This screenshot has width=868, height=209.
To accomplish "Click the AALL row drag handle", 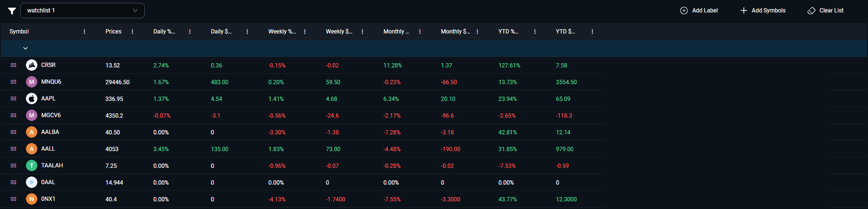I will (13, 149).
